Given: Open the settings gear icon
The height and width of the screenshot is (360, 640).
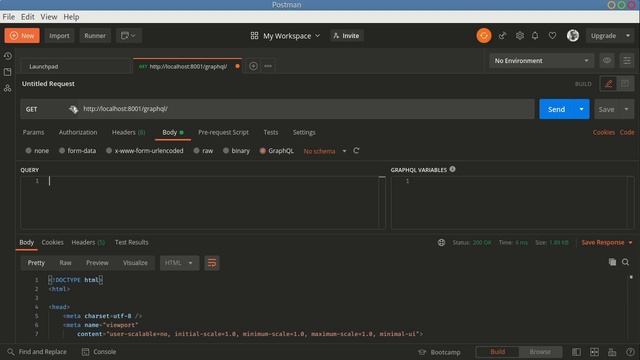Looking at the screenshot, I should 519,36.
